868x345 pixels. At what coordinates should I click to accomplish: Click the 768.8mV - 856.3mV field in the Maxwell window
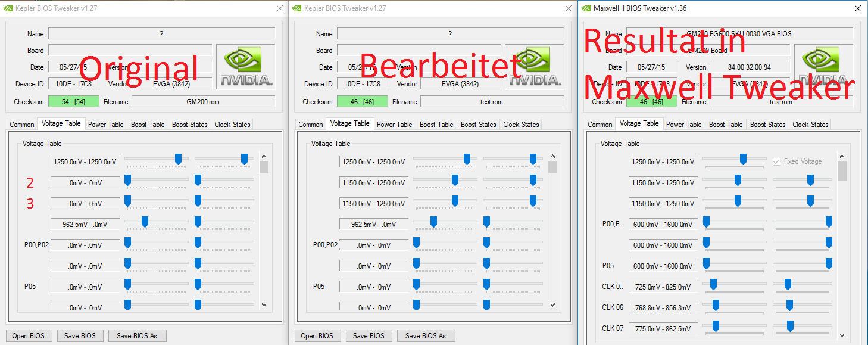(x=663, y=307)
